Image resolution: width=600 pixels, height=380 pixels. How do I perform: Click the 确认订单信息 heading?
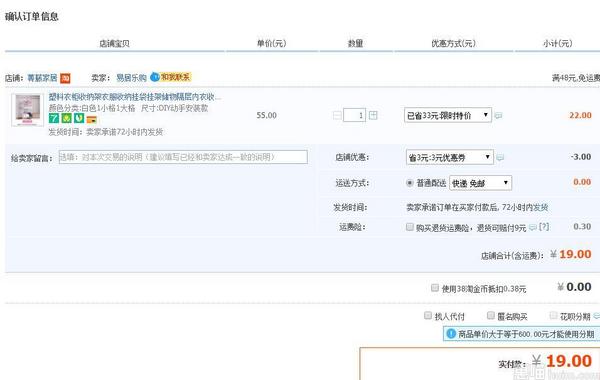(x=32, y=16)
